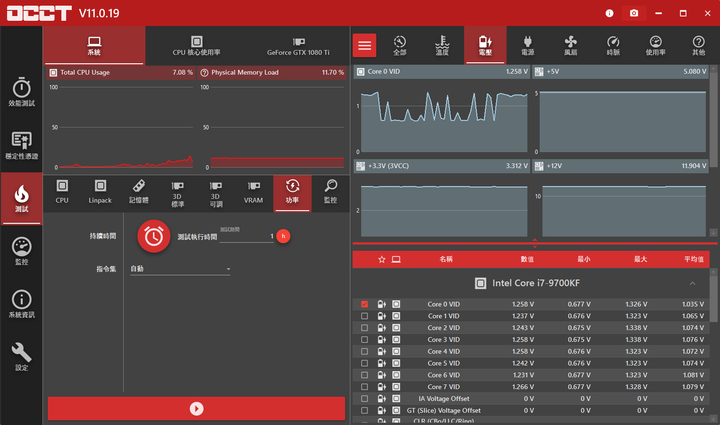
Task: Toggle the red alarm clock duration button
Action: pyautogui.click(x=154, y=236)
